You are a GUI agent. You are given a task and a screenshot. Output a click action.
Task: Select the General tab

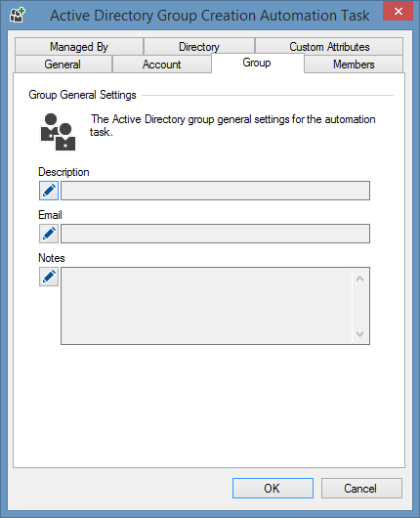click(x=63, y=65)
